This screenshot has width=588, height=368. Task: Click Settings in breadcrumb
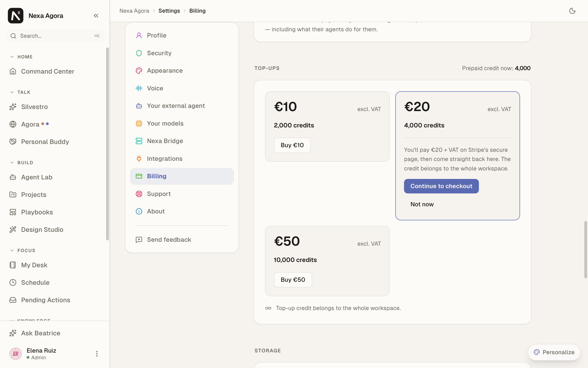[169, 11]
